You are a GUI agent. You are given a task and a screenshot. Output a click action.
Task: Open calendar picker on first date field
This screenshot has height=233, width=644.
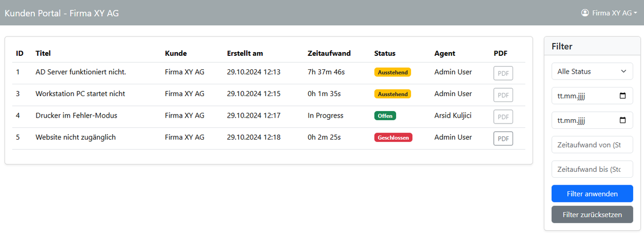(623, 96)
